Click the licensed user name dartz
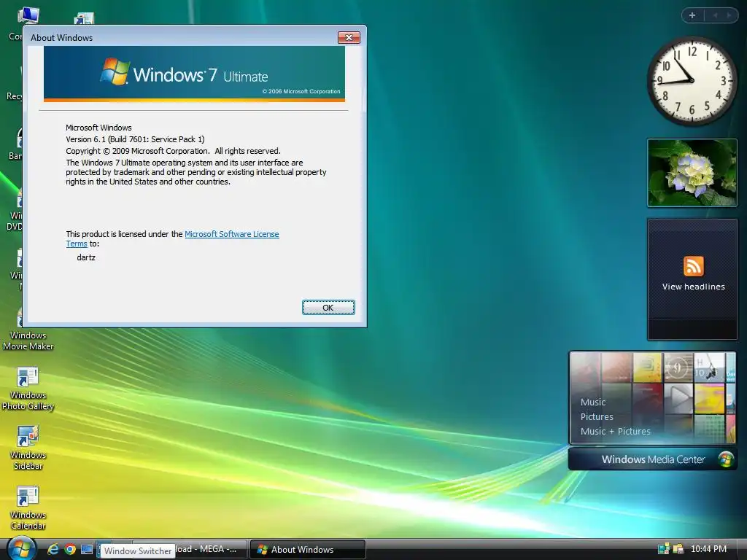Screen dimensions: 747x560 (86, 257)
